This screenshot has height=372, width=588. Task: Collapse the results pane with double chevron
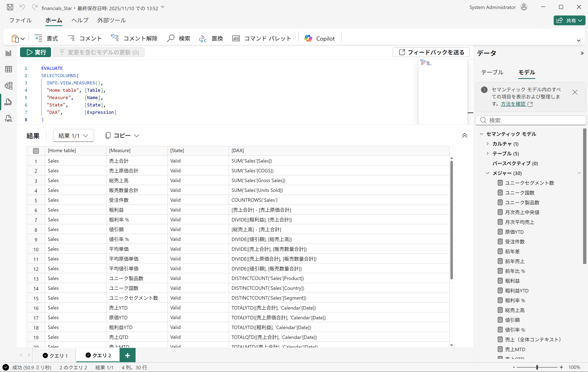(x=464, y=136)
